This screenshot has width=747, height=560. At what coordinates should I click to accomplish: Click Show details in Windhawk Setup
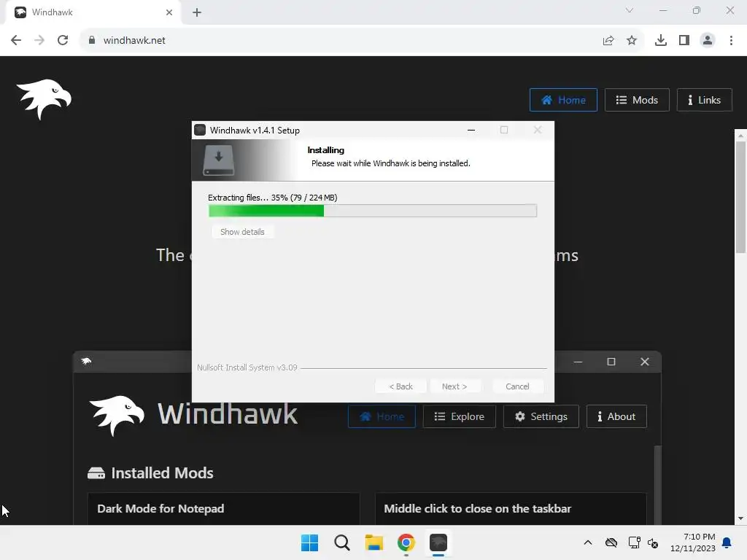(x=242, y=232)
